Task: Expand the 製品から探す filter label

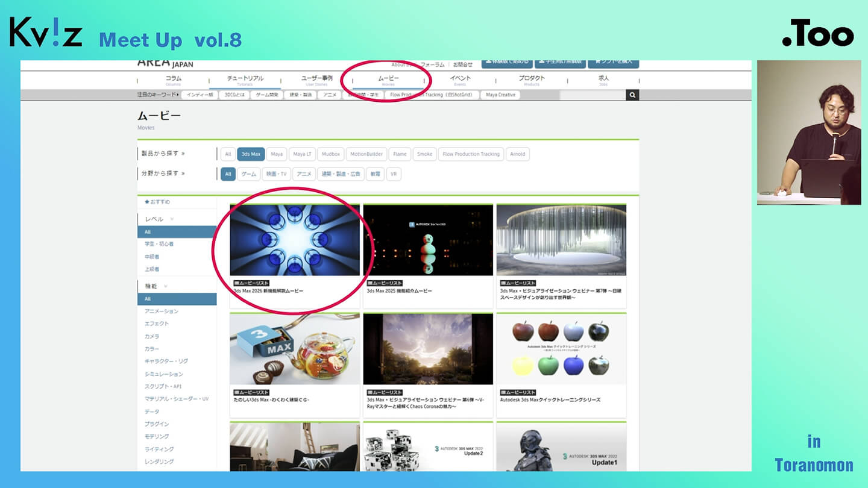Action: (163, 154)
